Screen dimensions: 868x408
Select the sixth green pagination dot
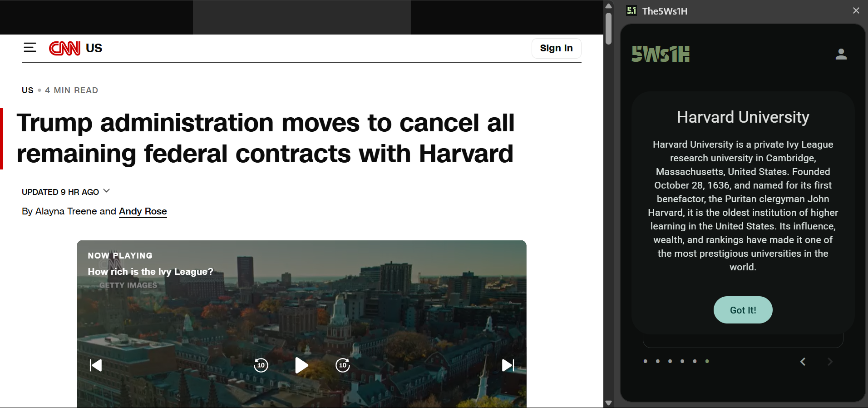707,361
